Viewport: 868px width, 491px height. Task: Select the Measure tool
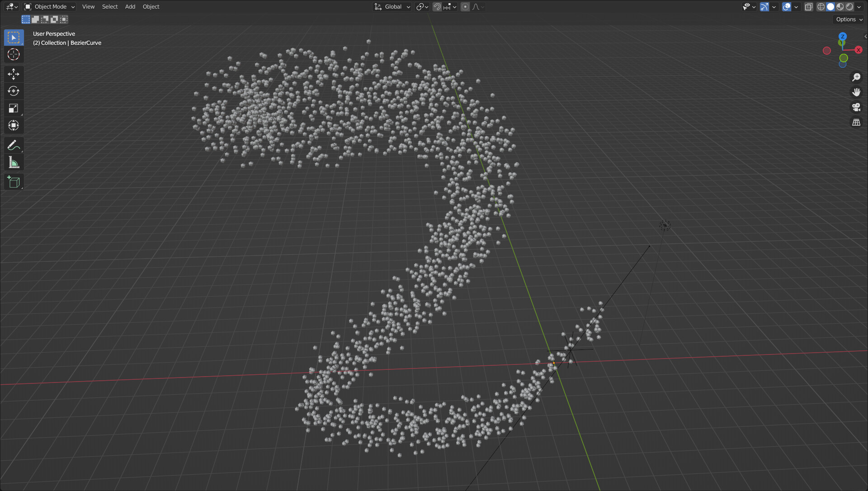tap(14, 162)
